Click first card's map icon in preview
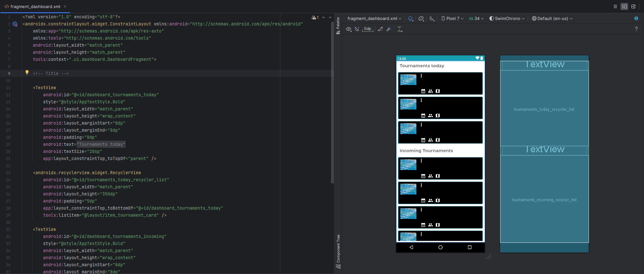The height and width of the screenshot is (274, 644). coord(438,91)
